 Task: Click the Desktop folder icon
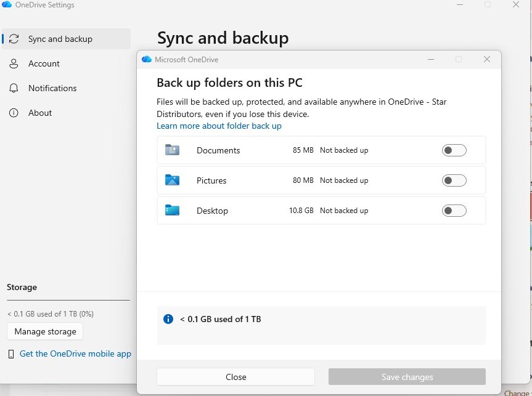point(172,210)
